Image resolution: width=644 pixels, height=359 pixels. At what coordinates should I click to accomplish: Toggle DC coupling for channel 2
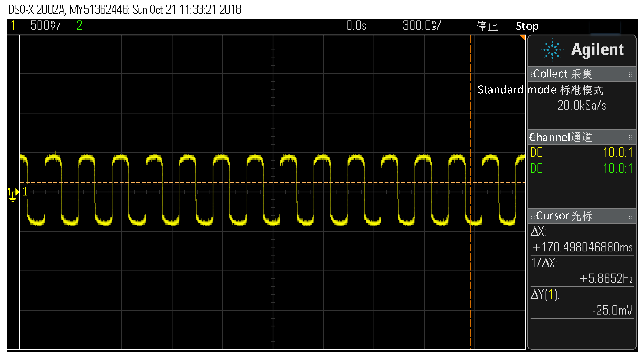point(537,169)
